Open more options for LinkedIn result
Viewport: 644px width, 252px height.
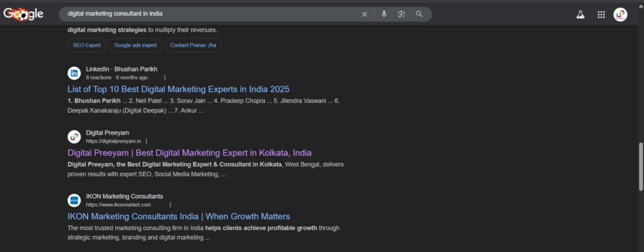(x=165, y=77)
